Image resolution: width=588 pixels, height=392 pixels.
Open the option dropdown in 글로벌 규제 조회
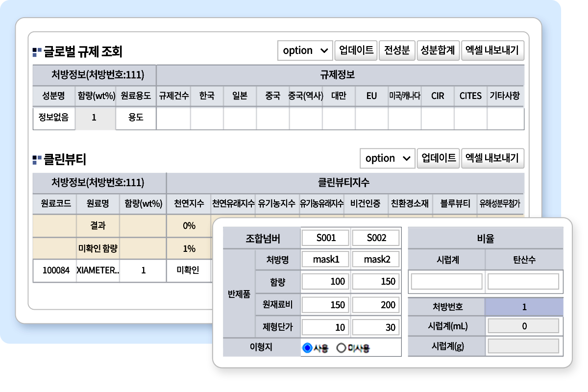coord(305,50)
